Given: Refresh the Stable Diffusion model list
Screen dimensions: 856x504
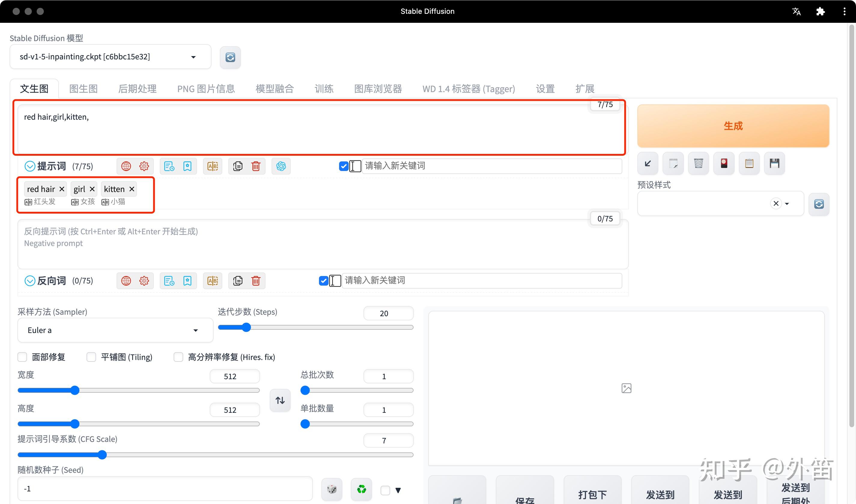Looking at the screenshot, I should [x=230, y=57].
